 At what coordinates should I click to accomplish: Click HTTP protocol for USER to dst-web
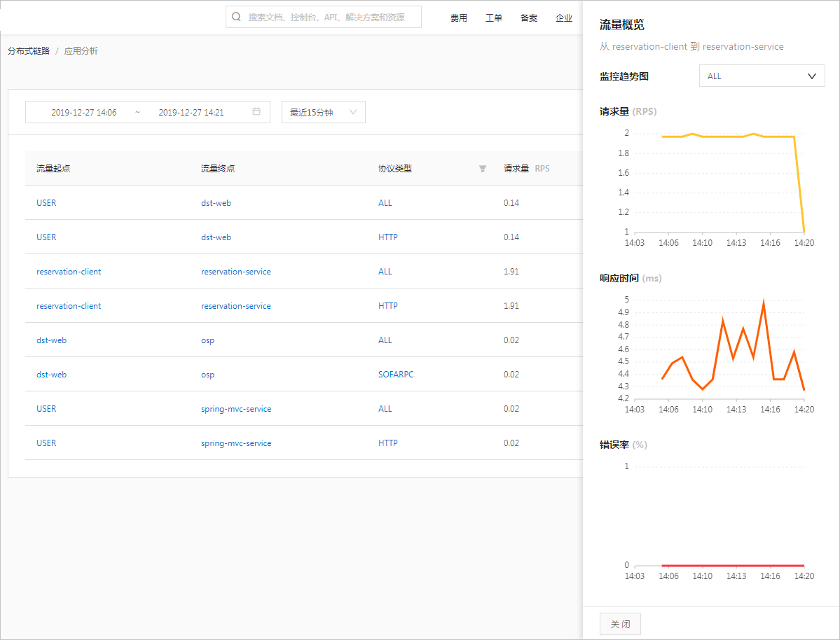(x=388, y=237)
